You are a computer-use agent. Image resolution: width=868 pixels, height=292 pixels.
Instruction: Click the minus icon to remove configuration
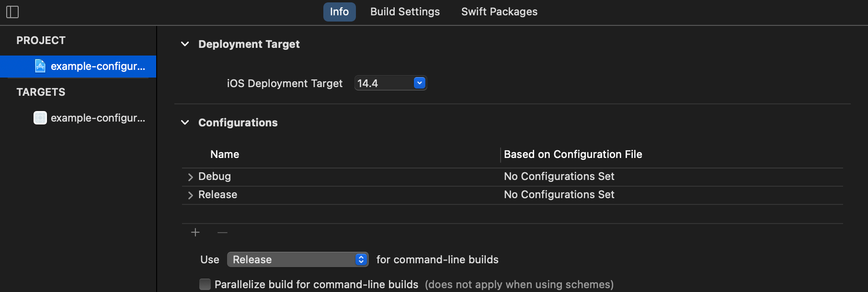222,233
